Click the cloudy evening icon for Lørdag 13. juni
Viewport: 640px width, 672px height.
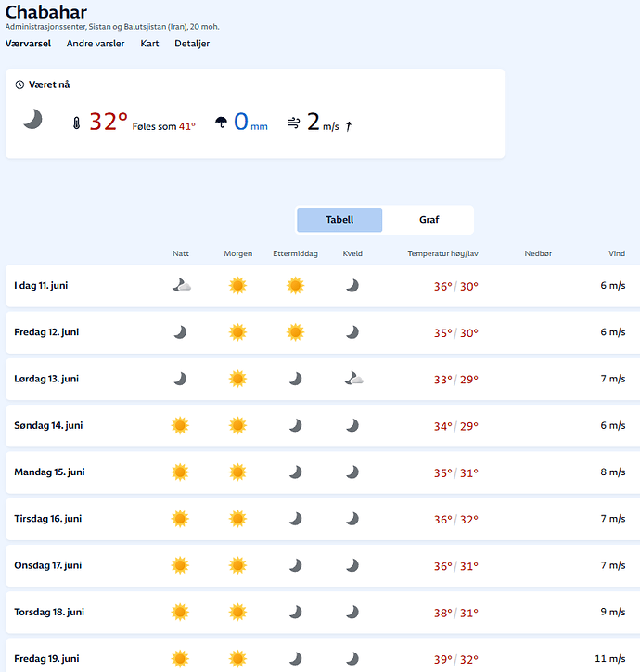(x=353, y=379)
